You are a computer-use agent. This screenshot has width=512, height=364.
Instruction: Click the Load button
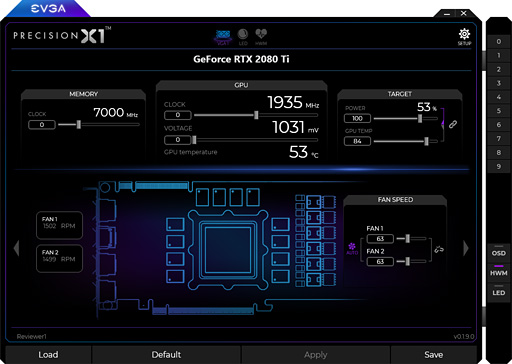coord(48,355)
